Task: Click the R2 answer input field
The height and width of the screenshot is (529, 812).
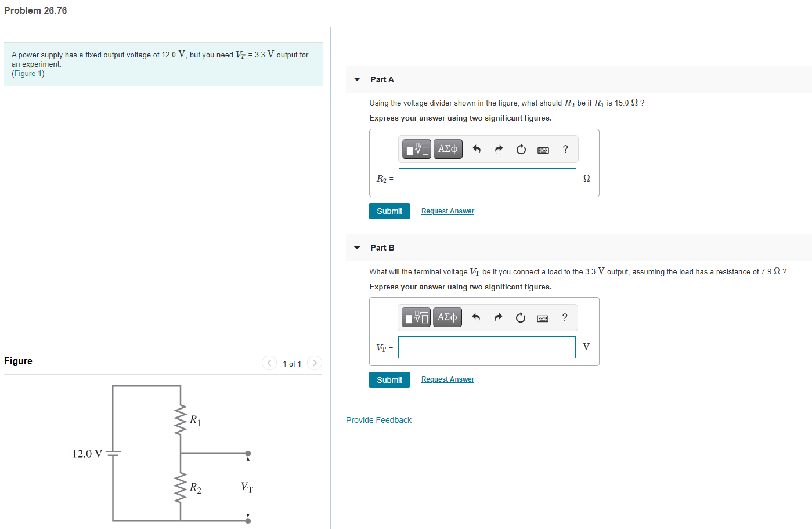Action: tap(488, 179)
